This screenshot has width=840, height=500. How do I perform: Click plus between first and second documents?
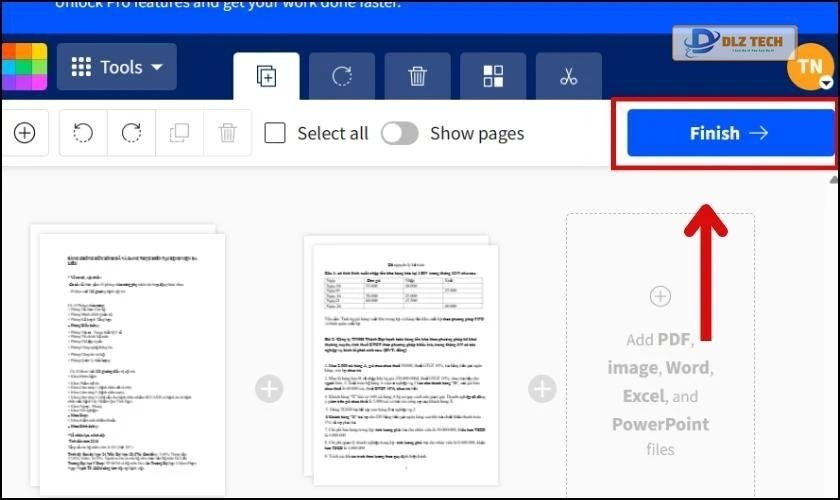(269, 389)
